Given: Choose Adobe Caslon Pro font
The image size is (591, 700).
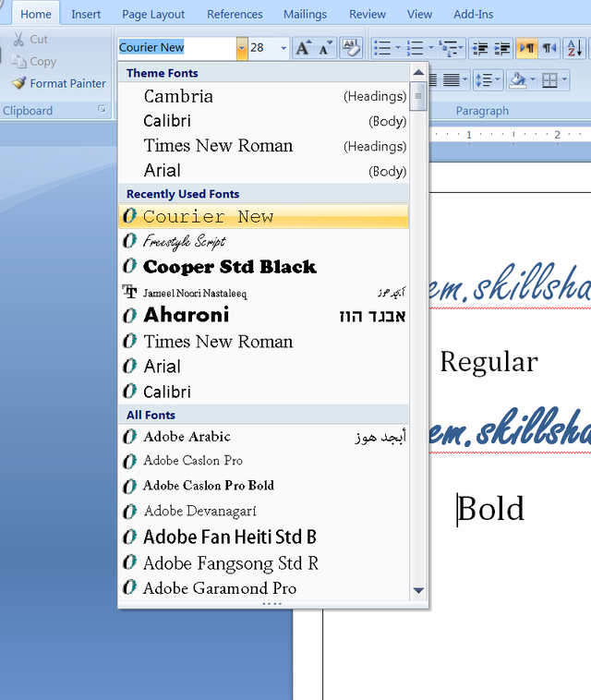Looking at the screenshot, I should [263, 461].
